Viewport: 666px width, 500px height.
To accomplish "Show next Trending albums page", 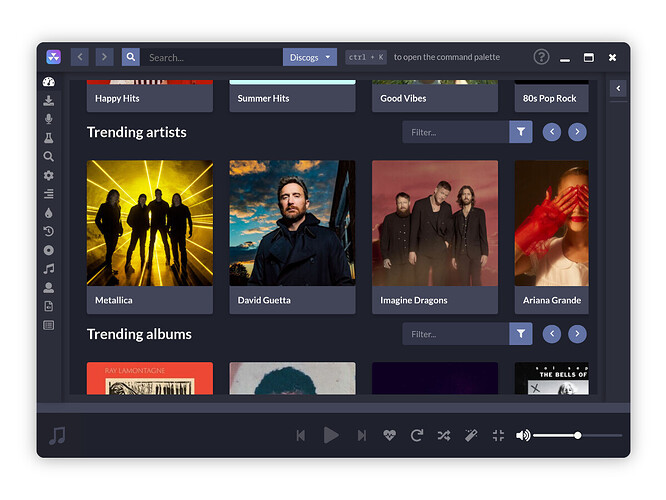I will [x=577, y=333].
